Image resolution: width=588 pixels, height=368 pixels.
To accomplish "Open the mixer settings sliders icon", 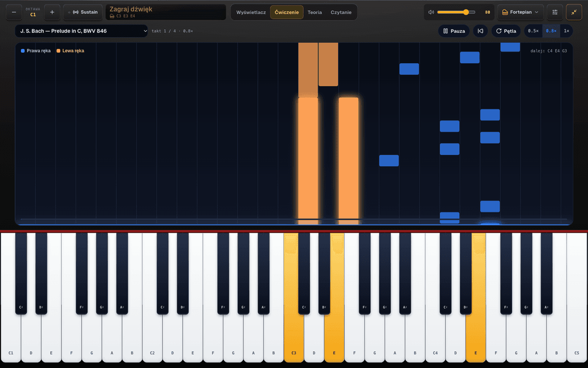I will pyautogui.click(x=555, y=12).
